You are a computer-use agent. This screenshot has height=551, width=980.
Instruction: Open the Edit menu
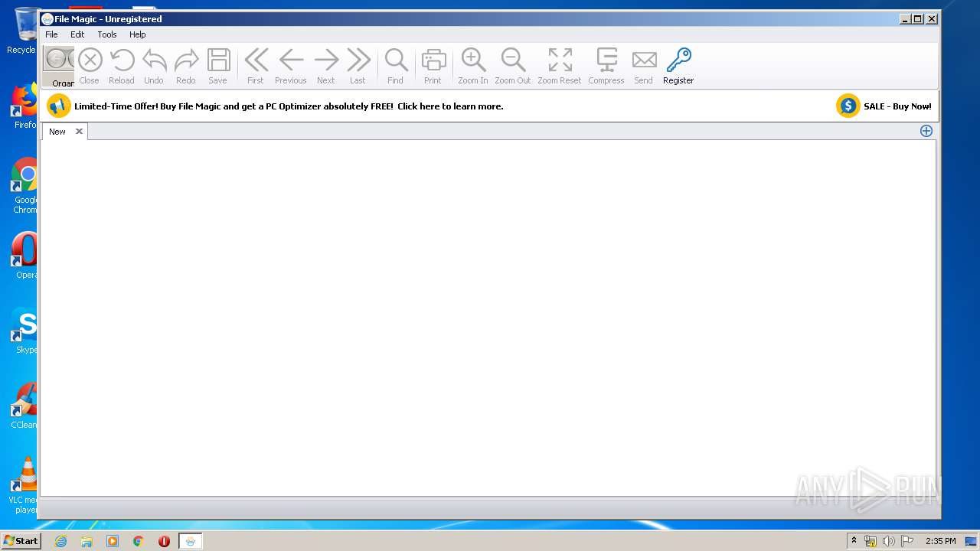tap(77, 34)
